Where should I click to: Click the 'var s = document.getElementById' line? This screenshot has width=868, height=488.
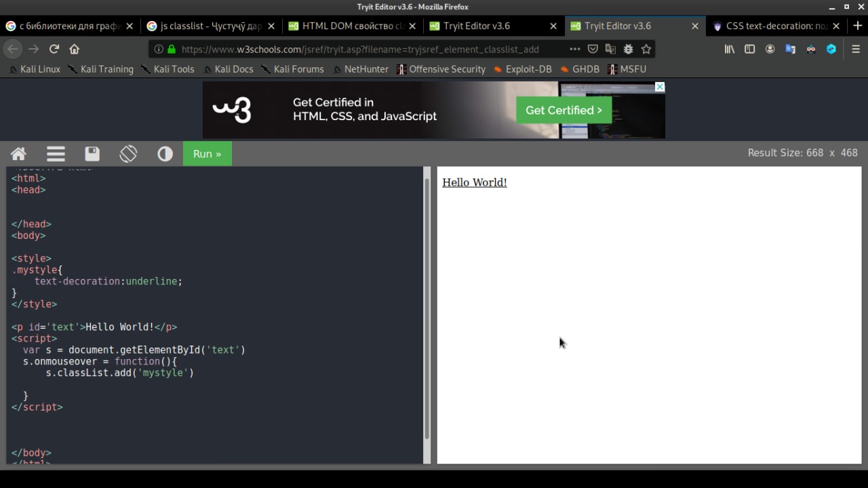coord(134,350)
